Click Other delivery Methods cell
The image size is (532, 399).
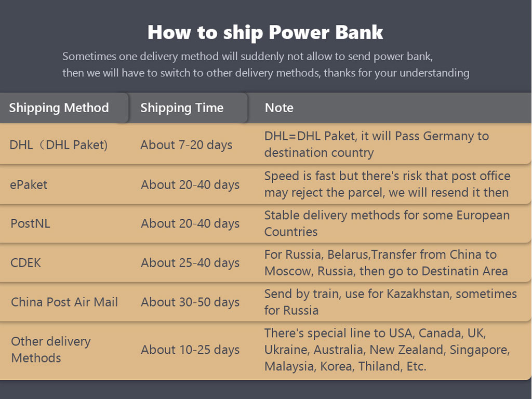50,350
